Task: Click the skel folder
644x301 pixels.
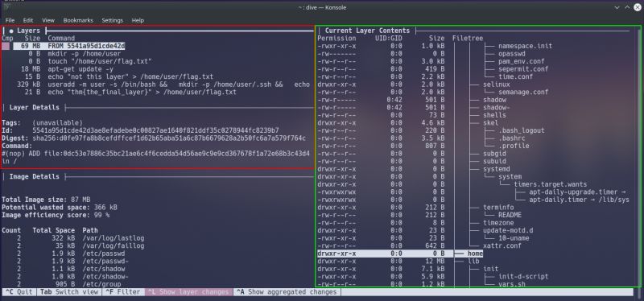Action: [490, 123]
